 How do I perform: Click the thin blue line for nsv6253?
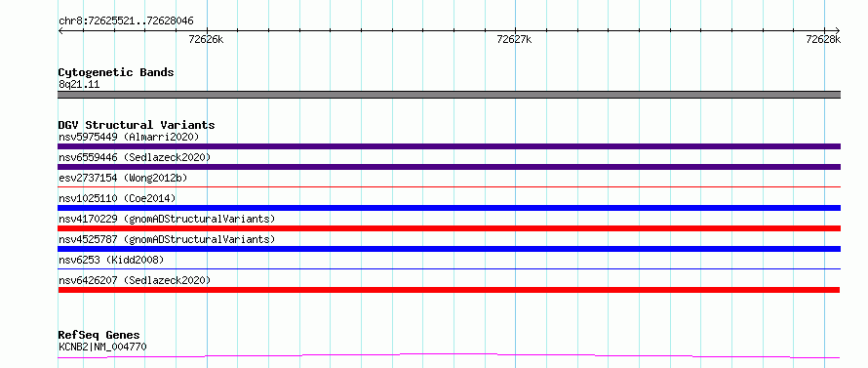pos(449,268)
